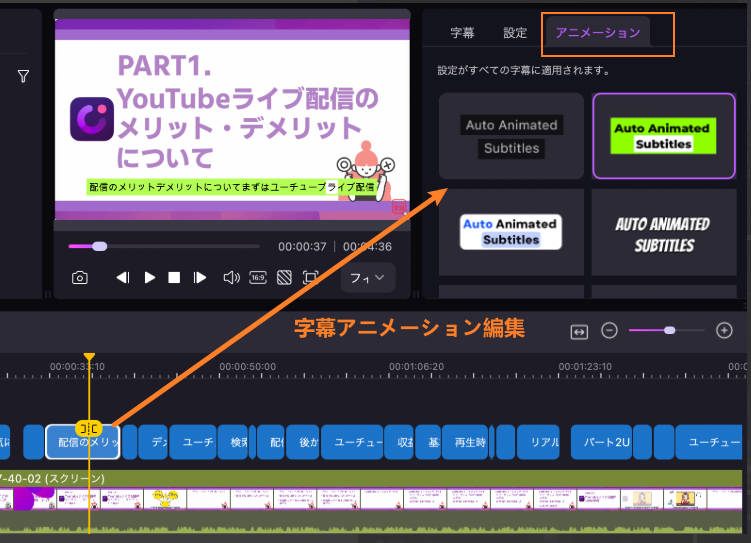The image size is (751, 543).
Task: Step back one frame in preview
Action: [123, 278]
